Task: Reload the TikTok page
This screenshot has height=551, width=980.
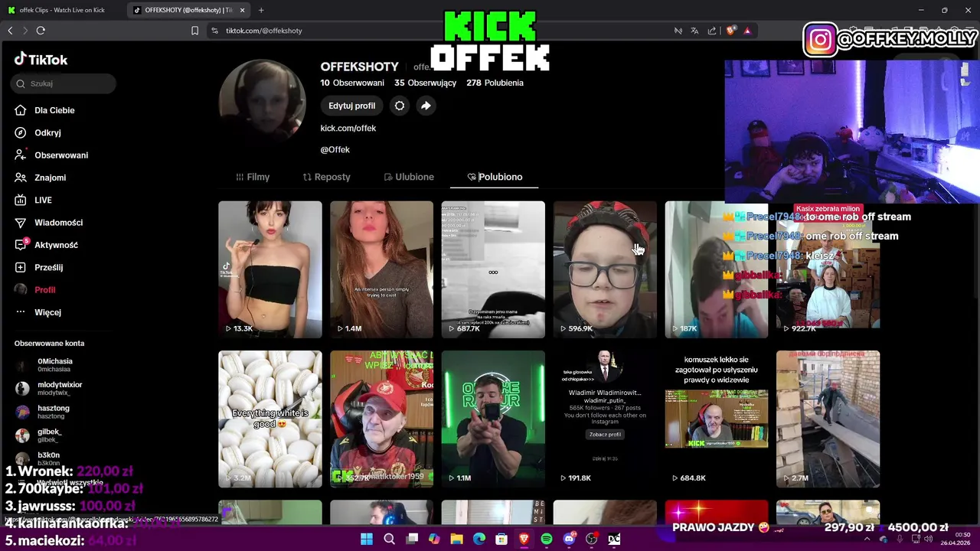Action: [41, 31]
